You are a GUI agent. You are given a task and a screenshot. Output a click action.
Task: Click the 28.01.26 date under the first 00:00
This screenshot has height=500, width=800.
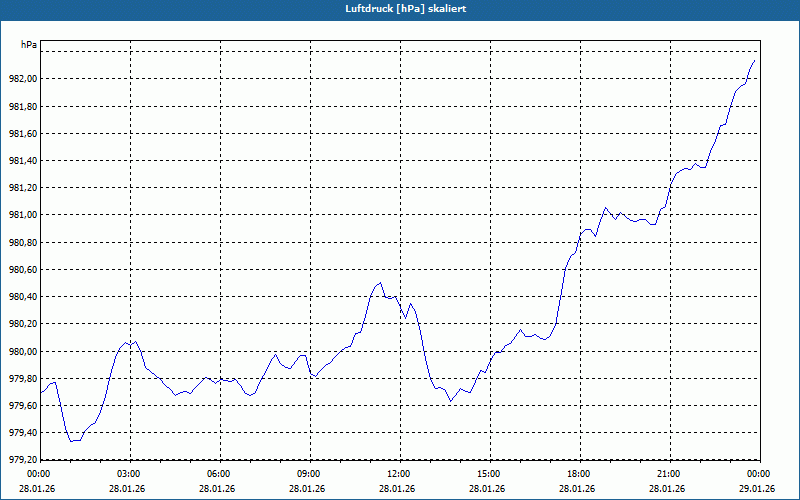pyautogui.click(x=37, y=489)
